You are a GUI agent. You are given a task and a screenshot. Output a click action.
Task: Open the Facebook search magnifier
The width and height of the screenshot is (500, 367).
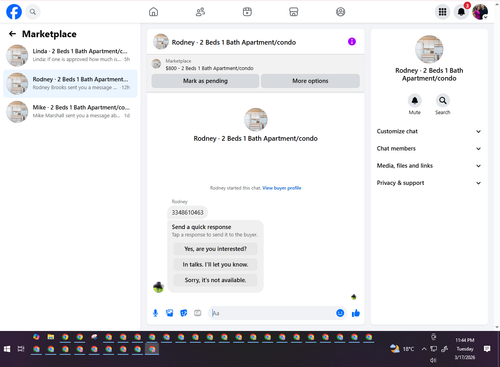(x=33, y=12)
